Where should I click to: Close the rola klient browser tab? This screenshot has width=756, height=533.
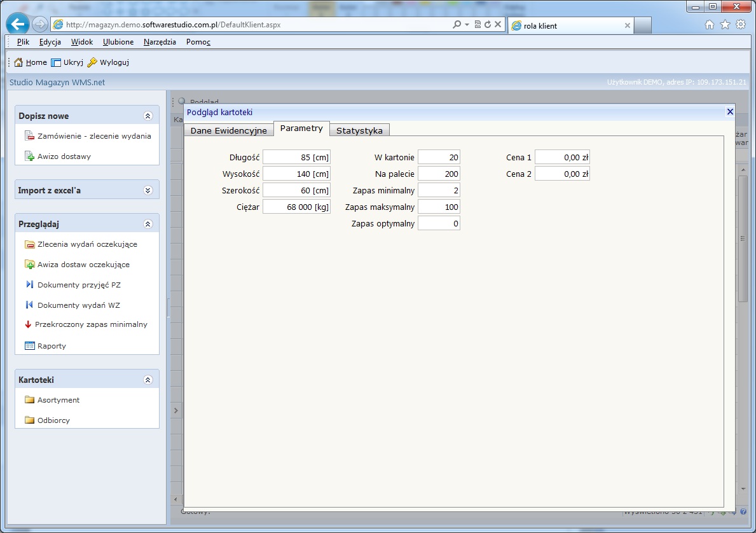pyautogui.click(x=628, y=25)
